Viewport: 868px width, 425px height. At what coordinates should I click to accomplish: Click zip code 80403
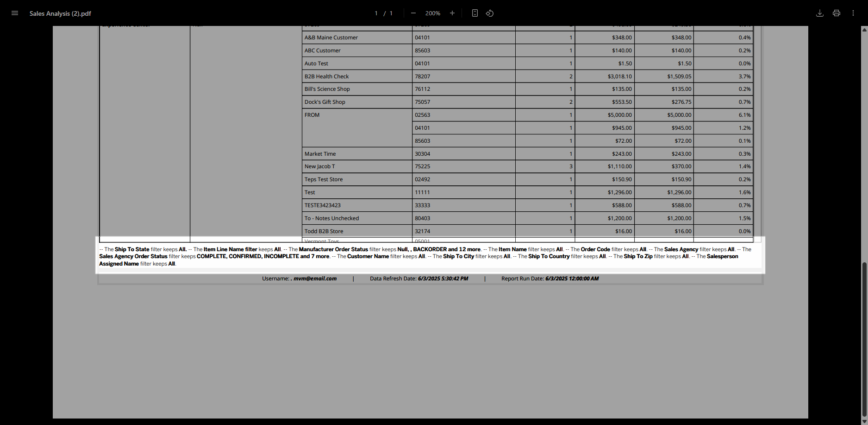click(422, 218)
